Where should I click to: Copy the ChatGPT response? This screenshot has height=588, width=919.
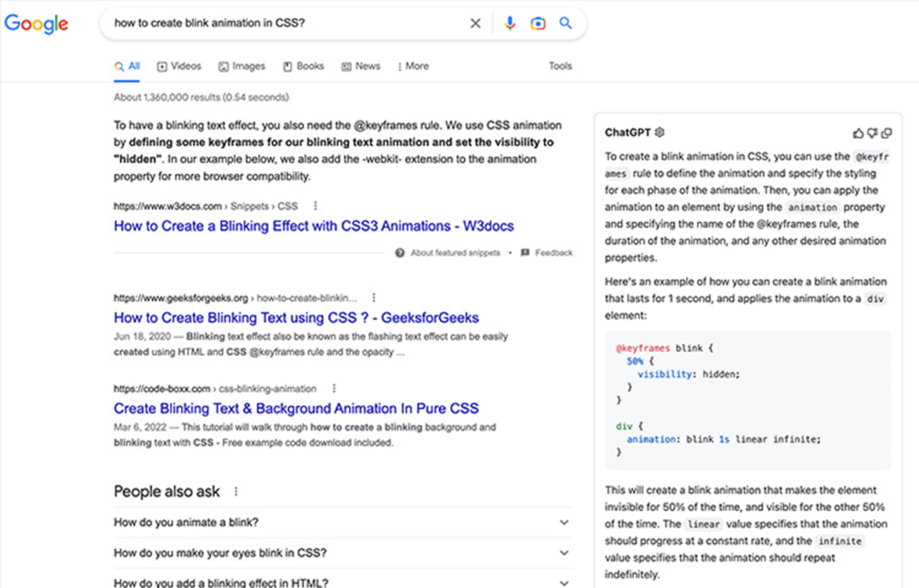point(887,133)
